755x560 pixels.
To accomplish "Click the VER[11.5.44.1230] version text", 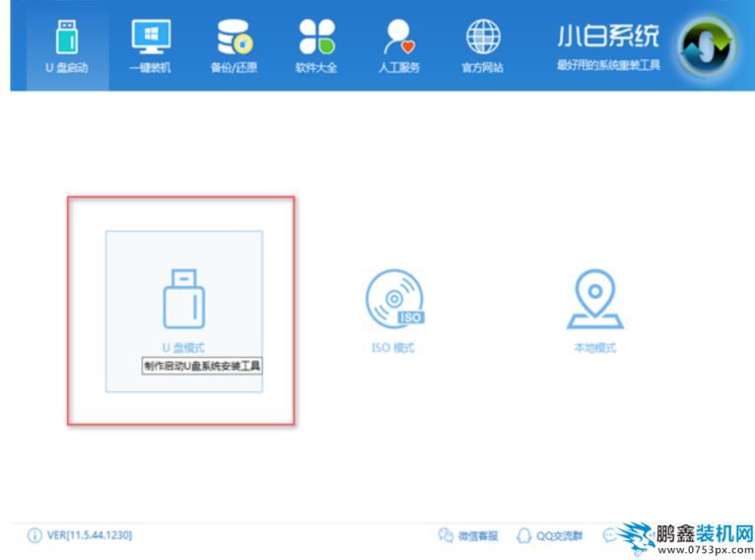I will (90, 535).
